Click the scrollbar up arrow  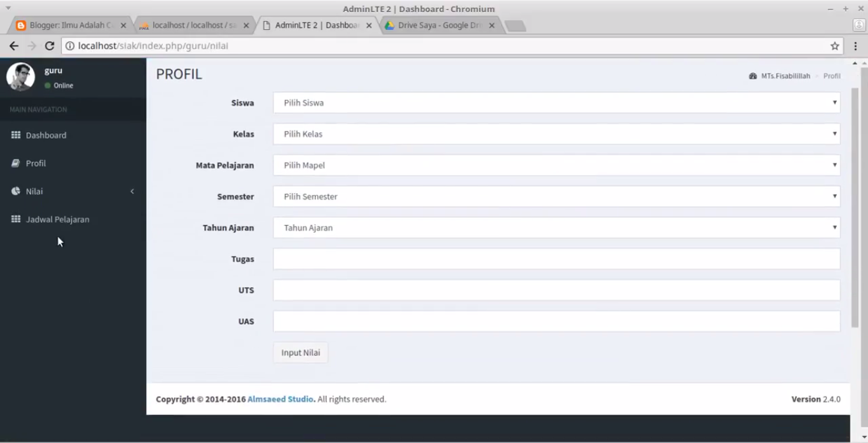855,63
